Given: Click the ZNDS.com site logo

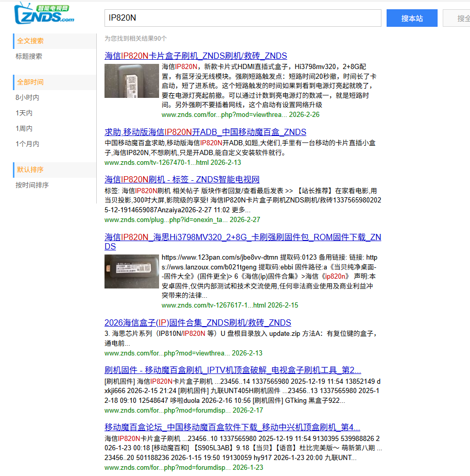Looking at the screenshot, I should 44,13.
